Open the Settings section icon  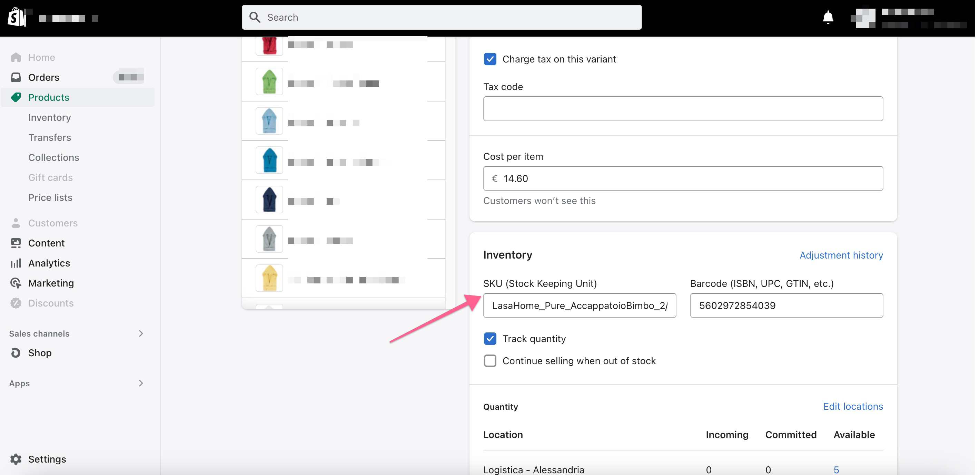17,459
